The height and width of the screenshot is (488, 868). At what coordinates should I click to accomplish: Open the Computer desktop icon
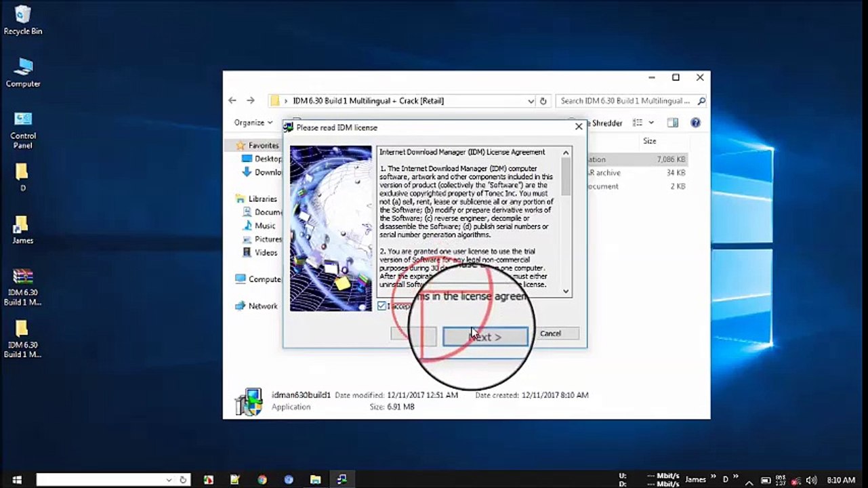coord(23,73)
